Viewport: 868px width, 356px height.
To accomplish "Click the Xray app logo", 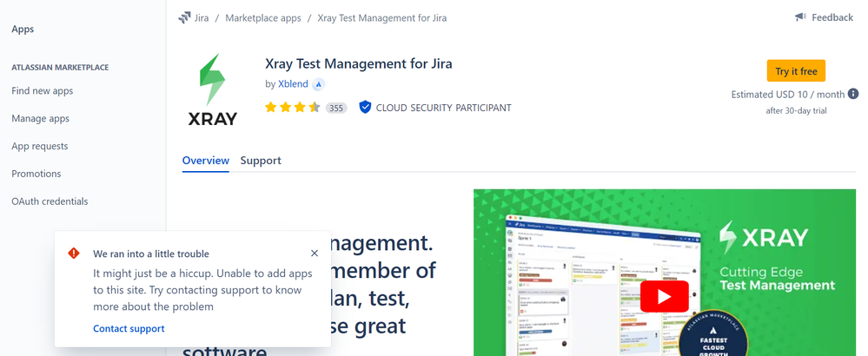I will [x=213, y=89].
